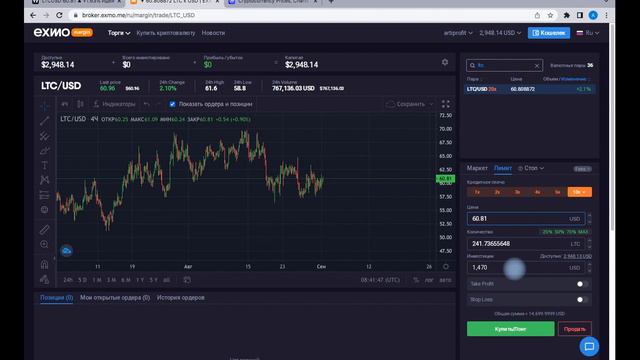This screenshot has width=640, height=360.
Task: Open the Order history tab
Action: (x=181, y=298)
